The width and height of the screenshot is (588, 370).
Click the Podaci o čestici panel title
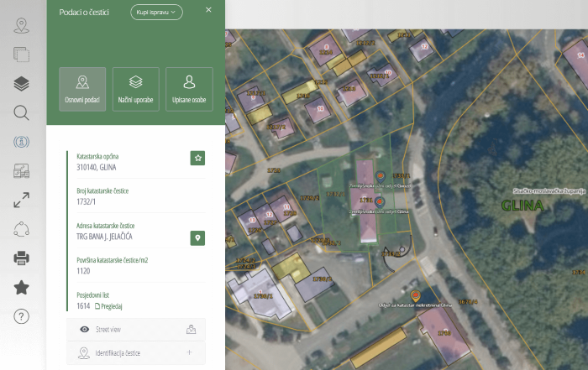point(84,13)
